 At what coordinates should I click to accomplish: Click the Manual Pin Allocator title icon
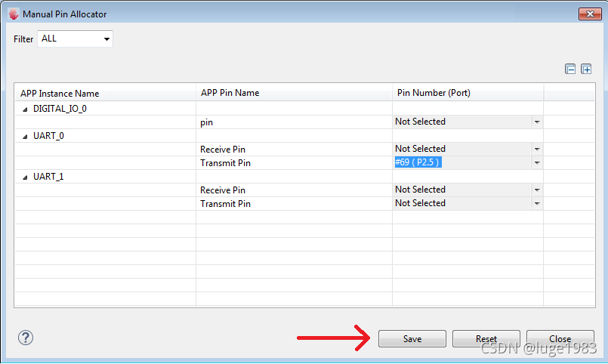(x=14, y=14)
